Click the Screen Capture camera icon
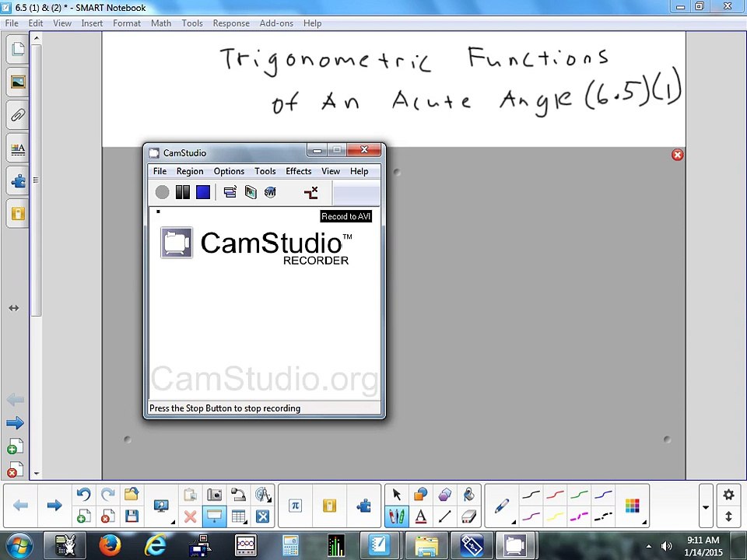Viewport: 747px width, 560px height. 215,495
